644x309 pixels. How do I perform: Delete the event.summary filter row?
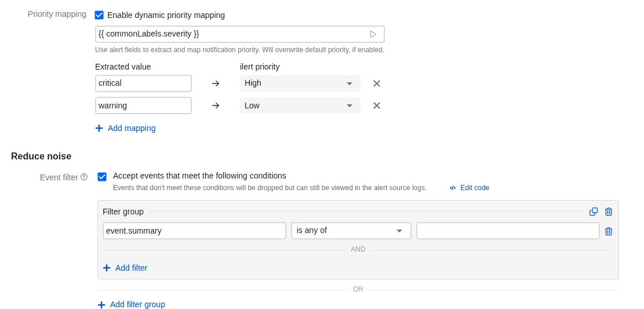pos(609,231)
